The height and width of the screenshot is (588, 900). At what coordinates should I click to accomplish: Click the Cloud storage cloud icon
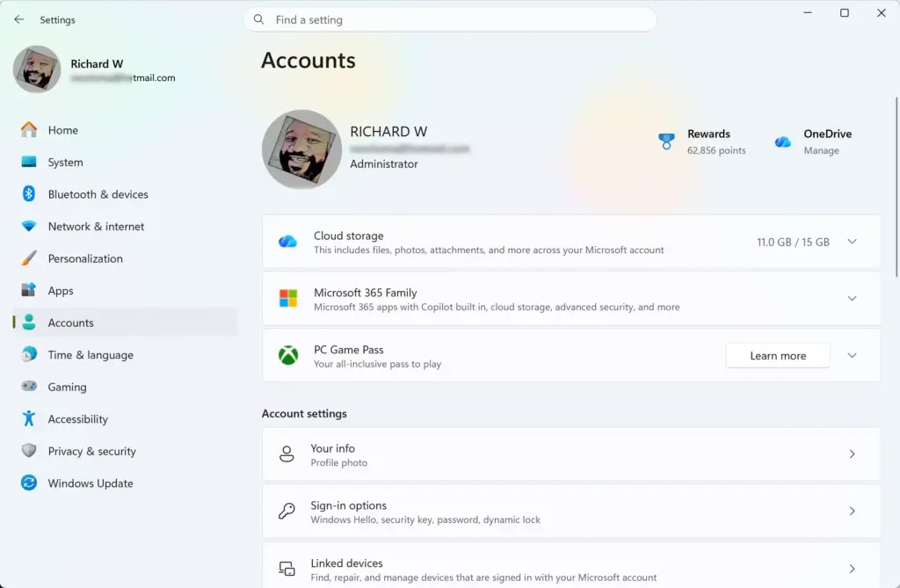[288, 242]
